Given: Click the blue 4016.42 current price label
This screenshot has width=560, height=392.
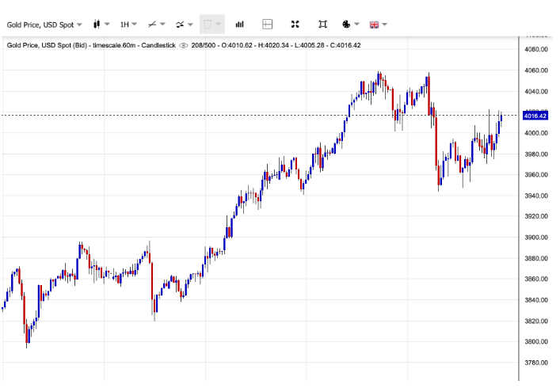Looking at the screenshot, I should pyautogui.click(x=535, y=116).
